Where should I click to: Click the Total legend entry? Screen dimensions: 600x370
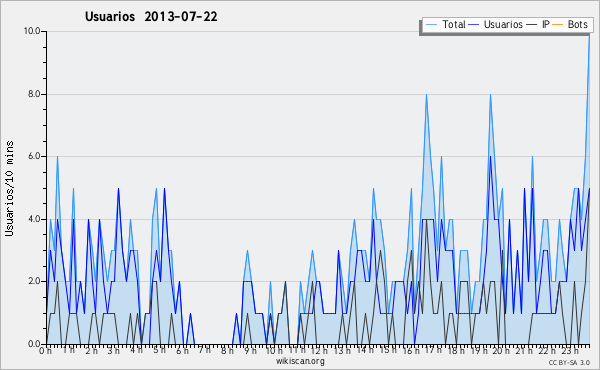(445, 24)
